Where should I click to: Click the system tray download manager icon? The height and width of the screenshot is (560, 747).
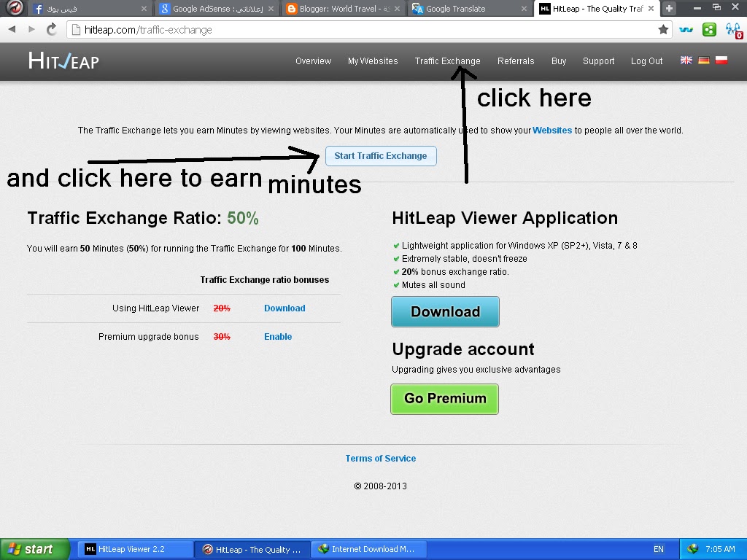pos(692,549)
